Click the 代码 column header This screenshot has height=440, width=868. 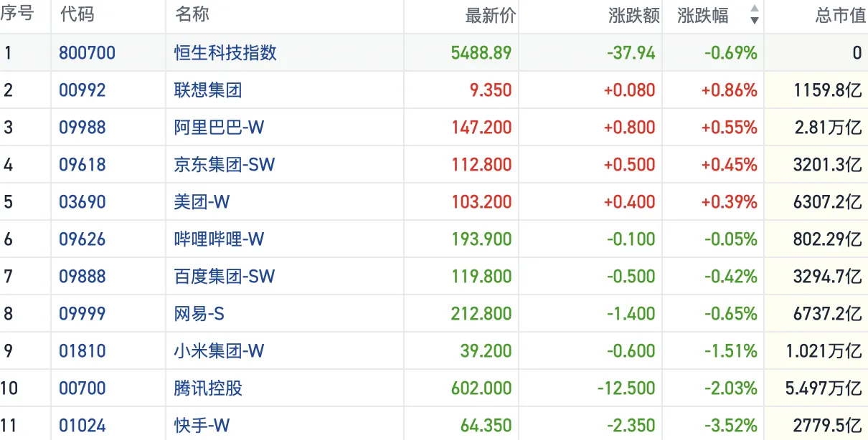tap(77, 14)
